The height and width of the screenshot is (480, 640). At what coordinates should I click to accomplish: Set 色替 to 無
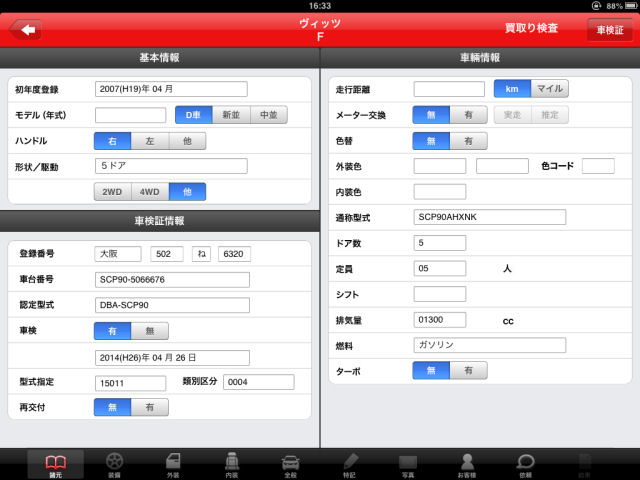tap(431, 141)
